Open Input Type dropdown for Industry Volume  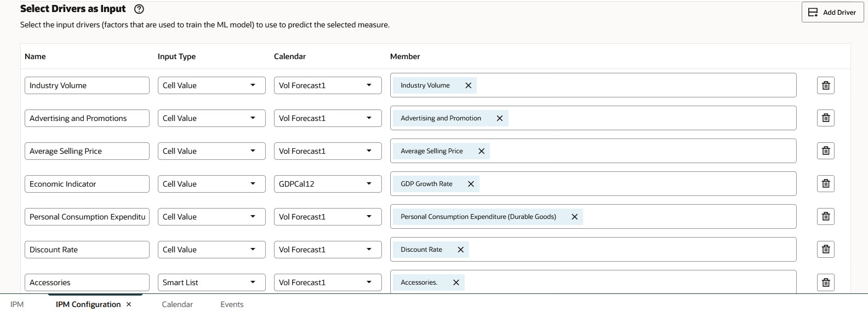pyautogui.click(x=211, y=85)
